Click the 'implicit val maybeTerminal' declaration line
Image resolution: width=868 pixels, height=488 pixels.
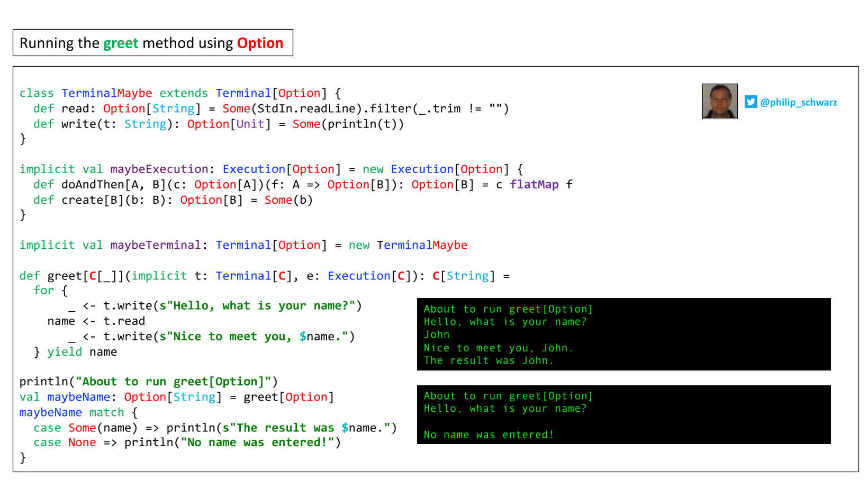coord(243,245)
